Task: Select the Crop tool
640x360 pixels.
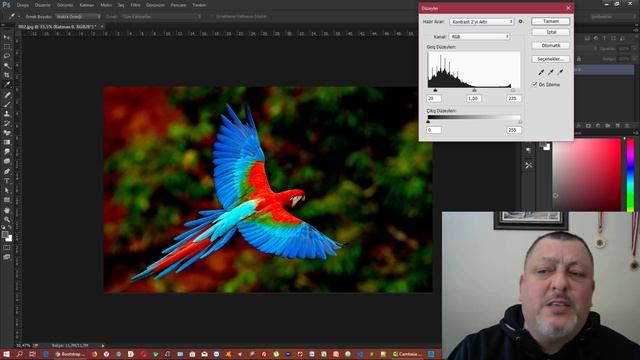Action: [7, 75]
